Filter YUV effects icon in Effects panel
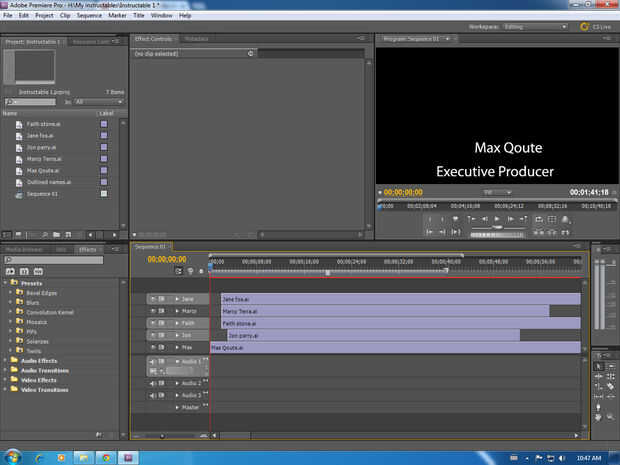The height and width of the screenshot is (465, 620). pos(38,271)
